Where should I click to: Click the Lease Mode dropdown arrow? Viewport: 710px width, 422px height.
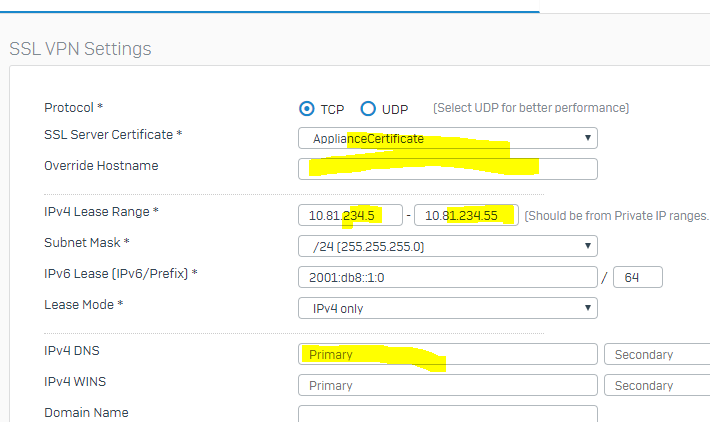click(587, 308)
